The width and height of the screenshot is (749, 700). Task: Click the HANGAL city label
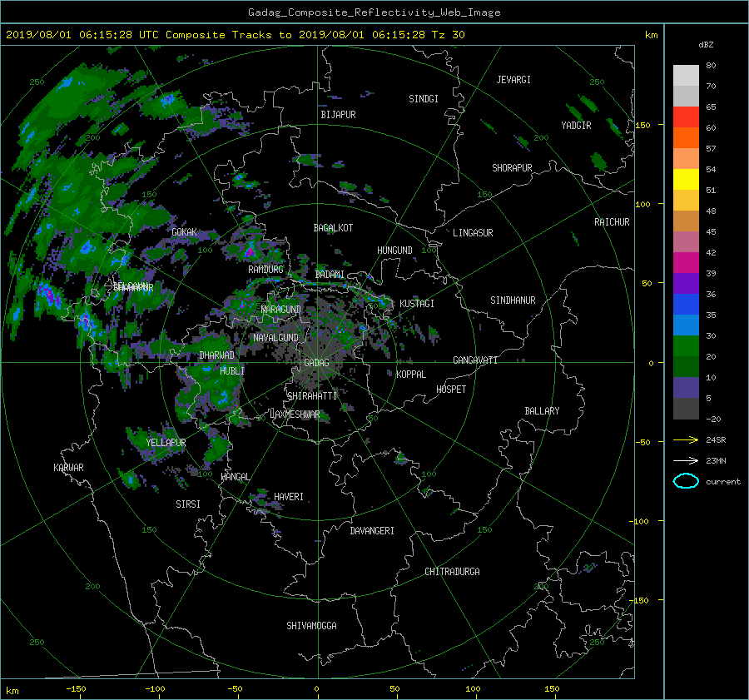coord(235,477)
